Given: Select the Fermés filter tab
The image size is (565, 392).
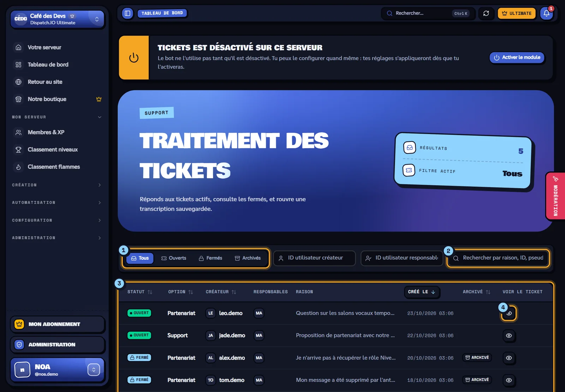Looking at the screenshot, I should point(210,258).
